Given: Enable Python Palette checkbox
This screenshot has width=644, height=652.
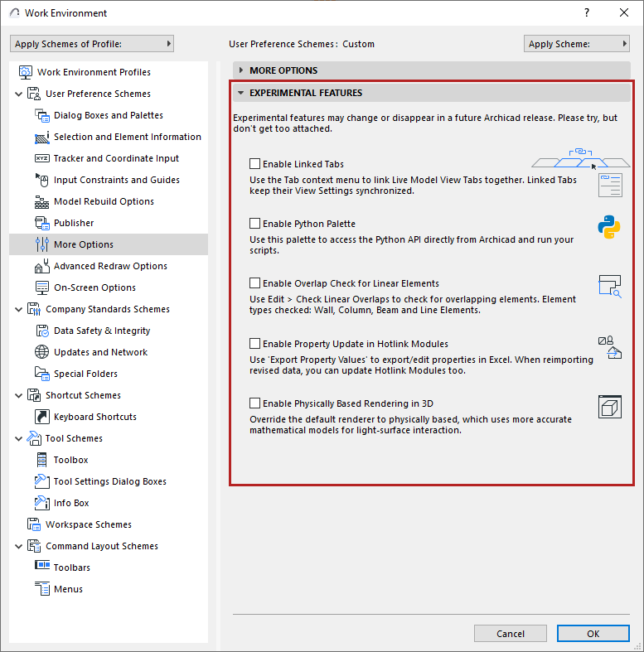Looking at the screenshot, I should pos(254,224).
